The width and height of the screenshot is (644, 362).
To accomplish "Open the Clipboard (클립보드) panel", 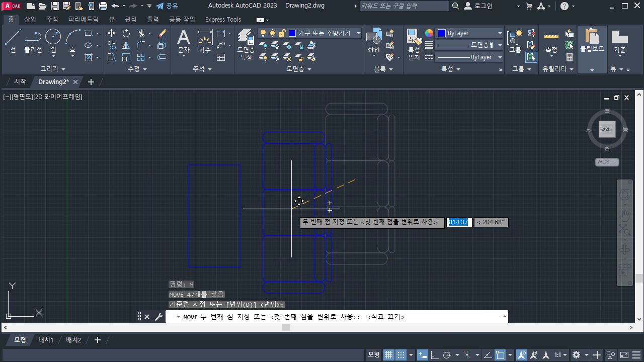I will pos(592,49).
